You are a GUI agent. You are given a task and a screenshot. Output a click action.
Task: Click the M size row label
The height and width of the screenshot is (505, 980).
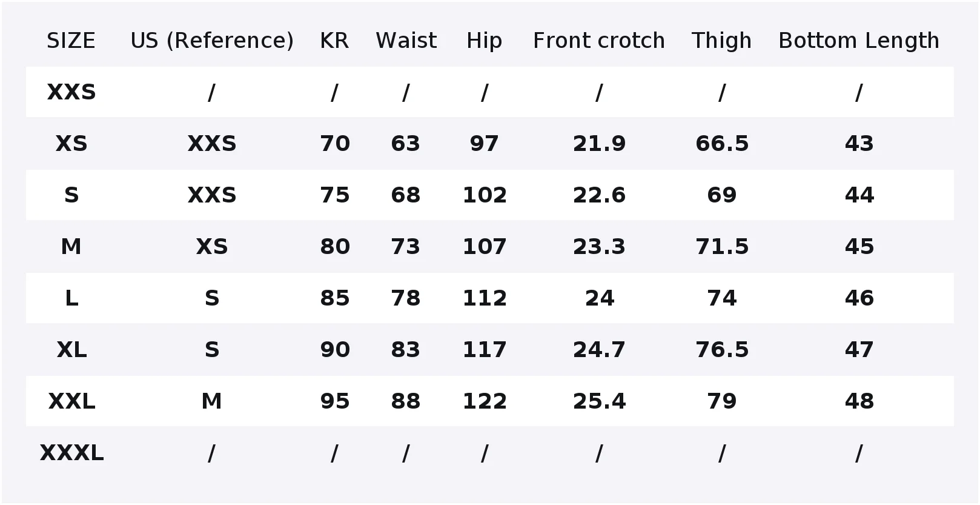71,247
